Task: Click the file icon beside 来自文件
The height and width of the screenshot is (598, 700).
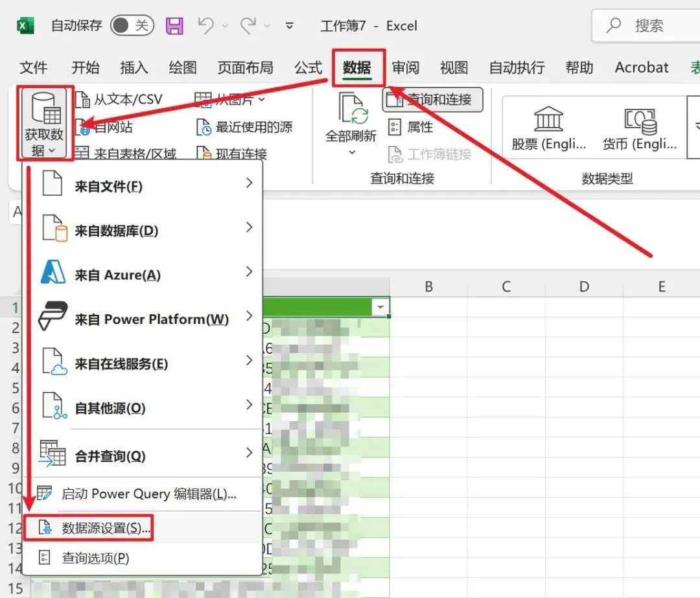Action: click(x=52, y=183)
